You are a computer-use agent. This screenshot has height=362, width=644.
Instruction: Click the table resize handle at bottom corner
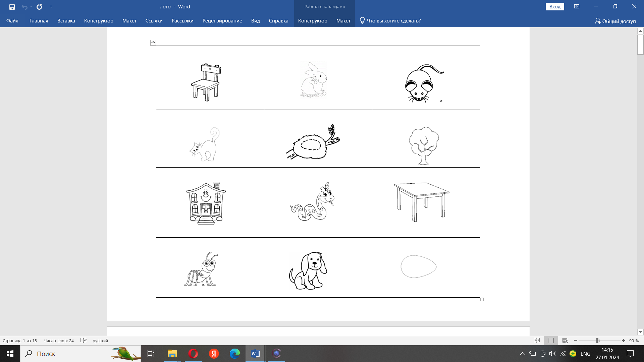pyautogui.click(x=482, y=299)
